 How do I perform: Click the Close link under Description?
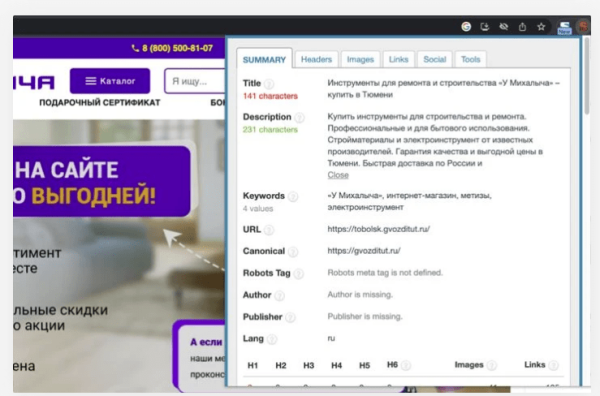coord(338,175)
